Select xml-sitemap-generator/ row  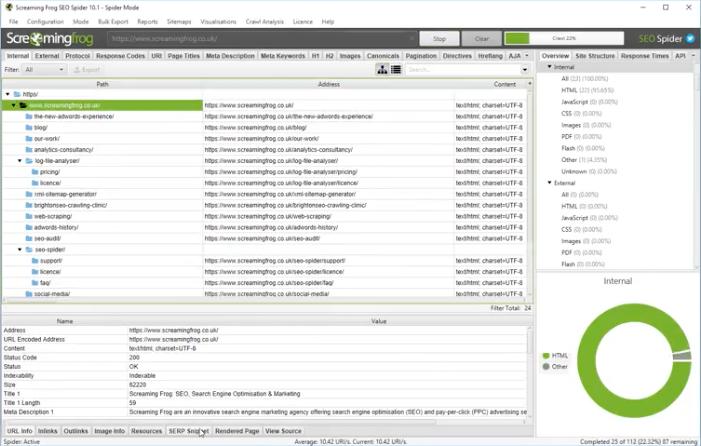coord(264,194)
